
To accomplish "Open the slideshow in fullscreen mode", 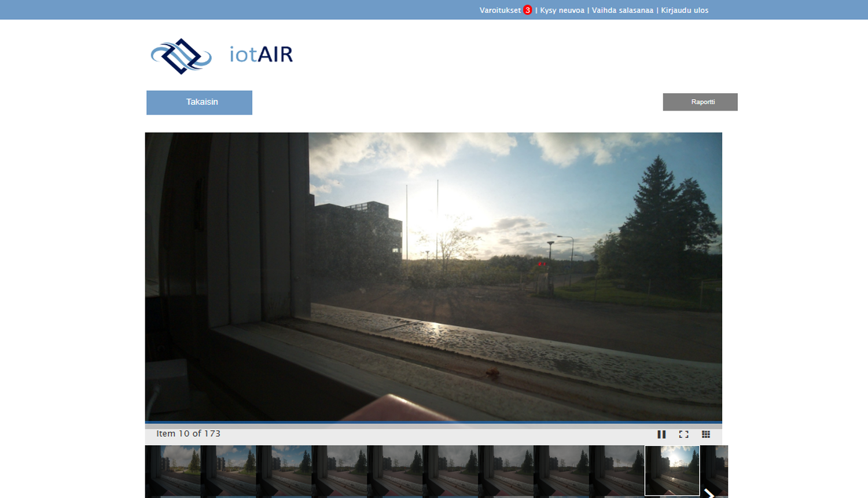I will 683,434.
